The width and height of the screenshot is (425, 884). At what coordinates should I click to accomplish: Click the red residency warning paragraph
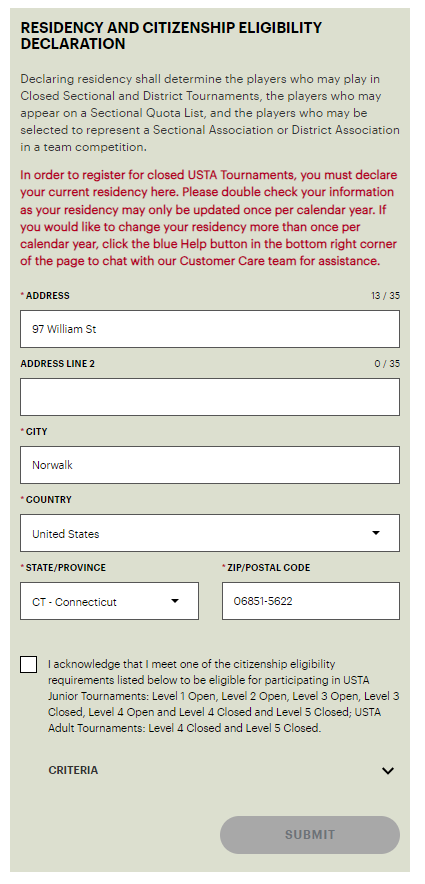[x=209, y=218]
